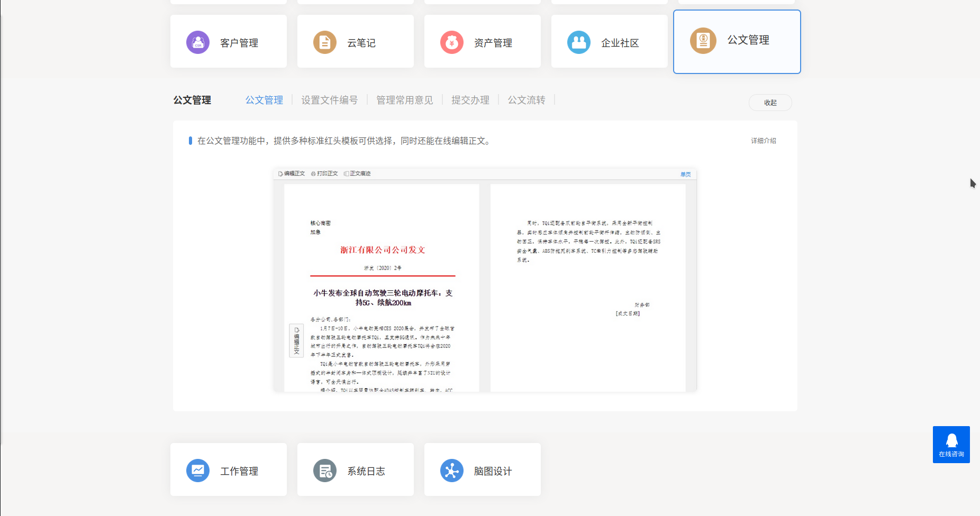Click the document preview screenshot image
Image resolution: width=980 pixels, height=516 pixels.
tap(485, 280)
